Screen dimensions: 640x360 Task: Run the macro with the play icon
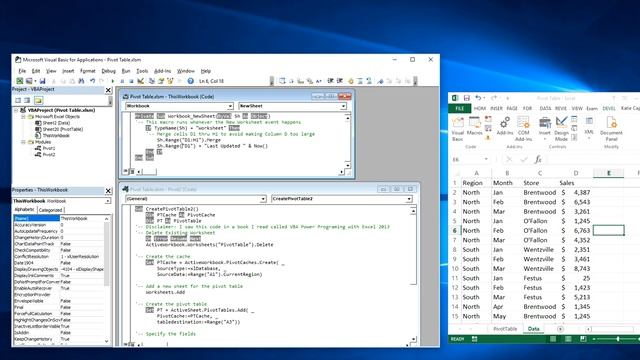tap(113, 81)
